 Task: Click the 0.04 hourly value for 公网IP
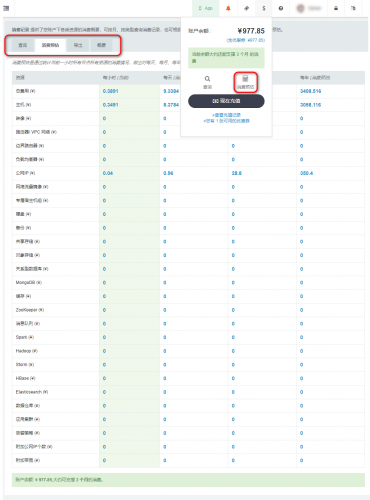pos(108,173)
